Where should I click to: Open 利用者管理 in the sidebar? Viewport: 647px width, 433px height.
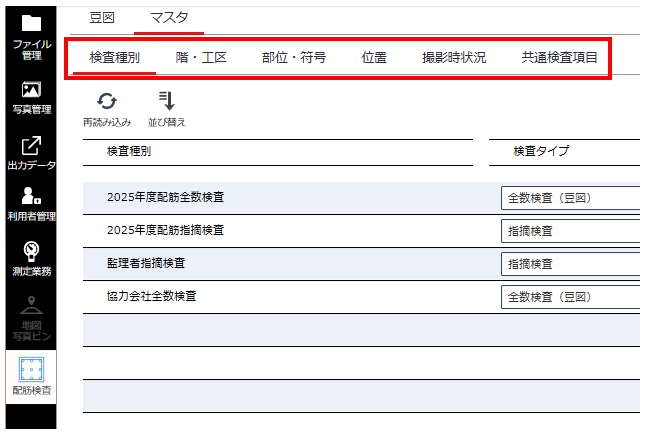[x=31, y=204]
